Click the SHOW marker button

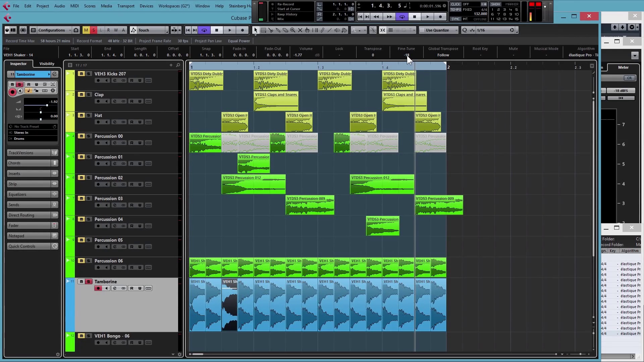[495, 4]
